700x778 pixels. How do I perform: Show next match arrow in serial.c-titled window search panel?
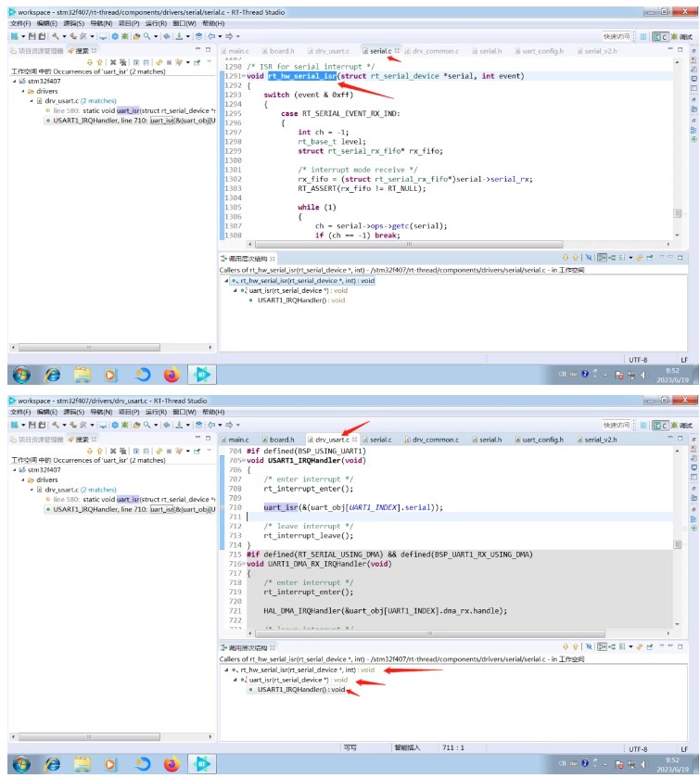(90, 62)
